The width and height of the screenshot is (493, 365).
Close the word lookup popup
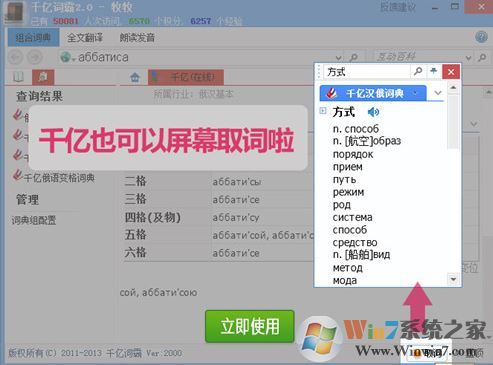click(x=451, y=72)
